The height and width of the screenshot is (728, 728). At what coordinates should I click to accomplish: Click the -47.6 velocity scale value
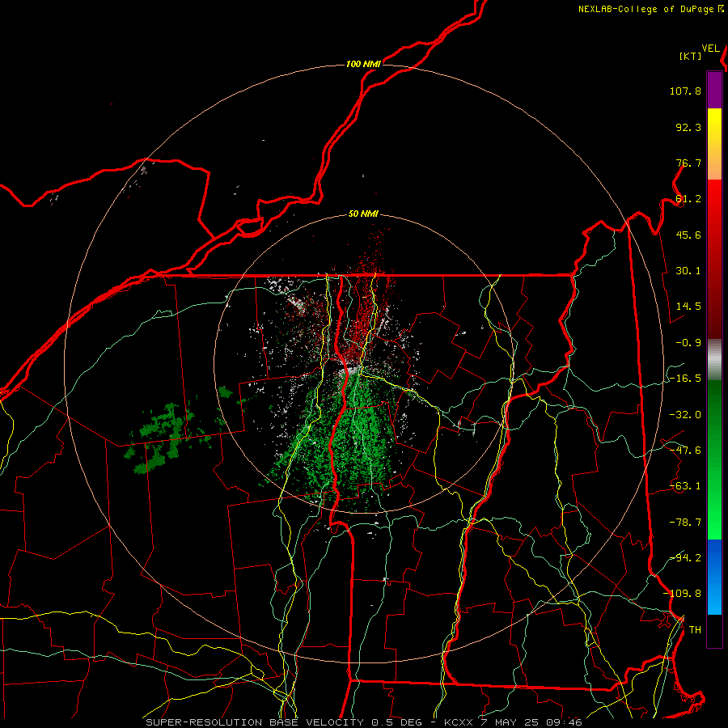pyautogui.click(x=685, y=451)
